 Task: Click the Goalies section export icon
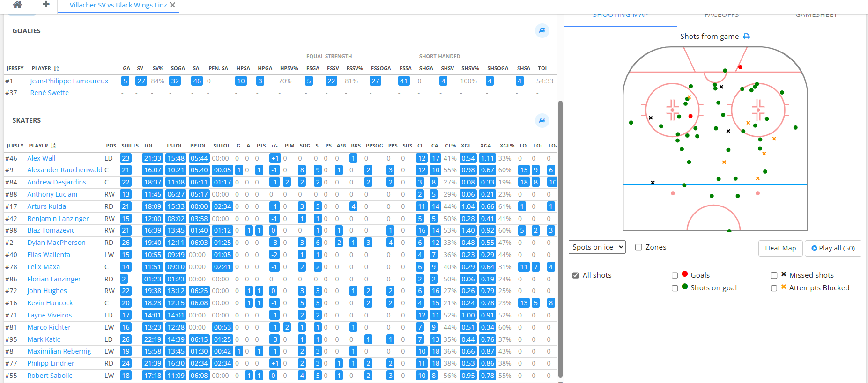(x=542, y=30)
